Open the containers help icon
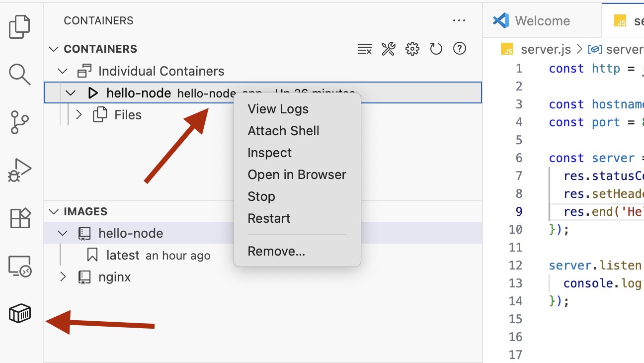 click(460, 49)
